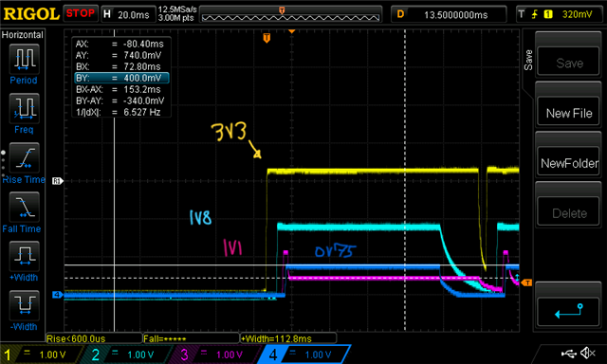
Task: Click the New File button
Action: 568,113
